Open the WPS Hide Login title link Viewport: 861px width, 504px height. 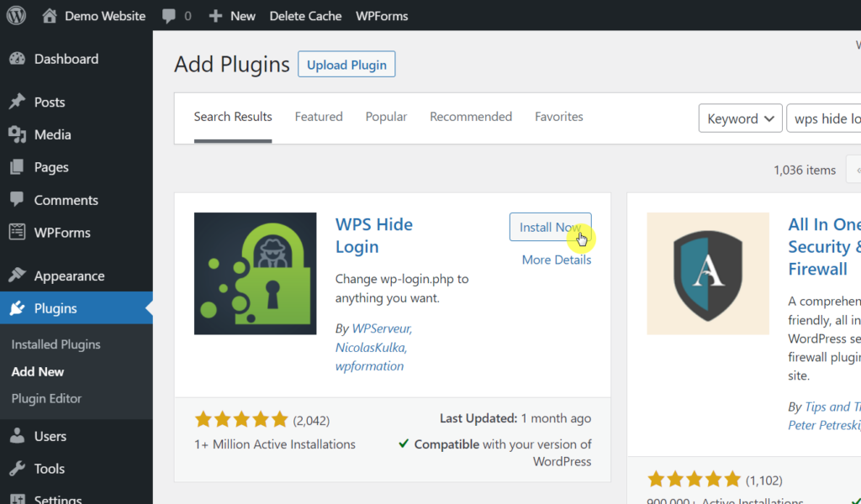pyautogui.click(x=374, y=235)
